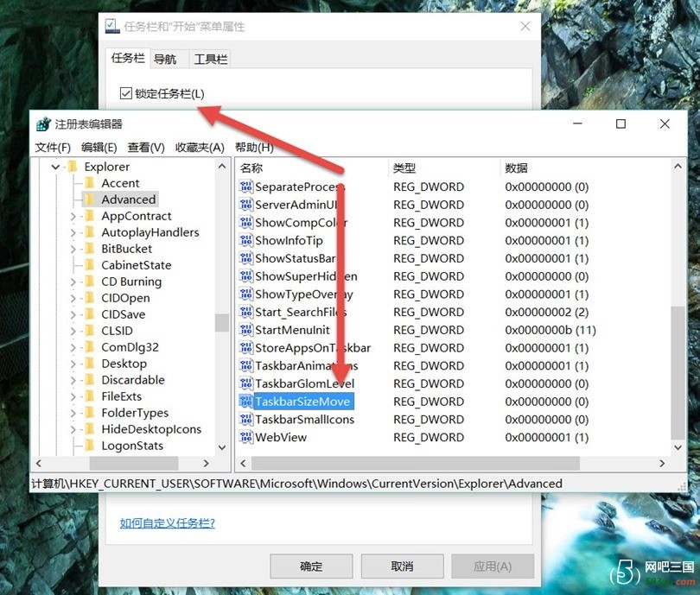Open the 编辑(E) menu
Image resolution: width=700 pixels, height=595 pixels.
coord(99,147)
